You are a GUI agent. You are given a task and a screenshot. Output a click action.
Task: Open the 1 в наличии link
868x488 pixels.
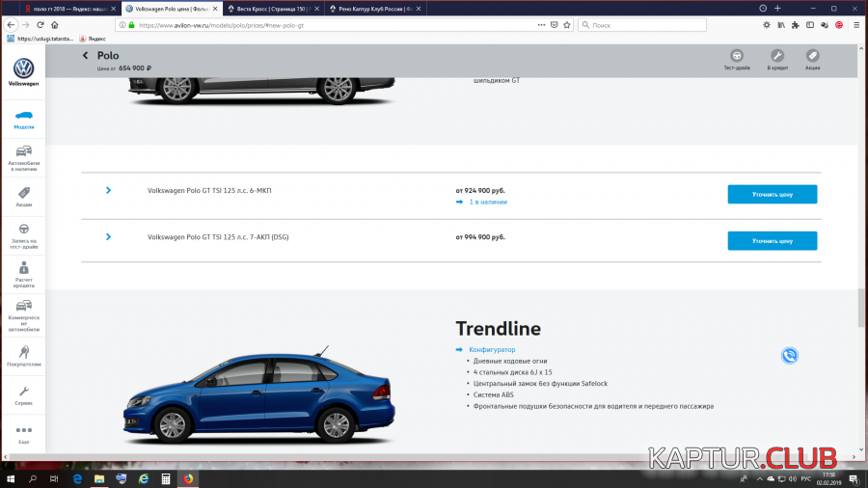[x=488, y=202]
